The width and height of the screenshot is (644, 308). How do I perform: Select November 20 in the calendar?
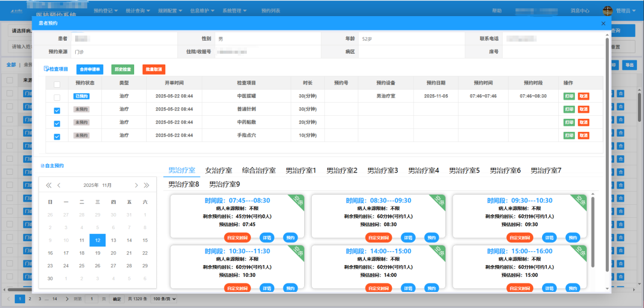113,253
